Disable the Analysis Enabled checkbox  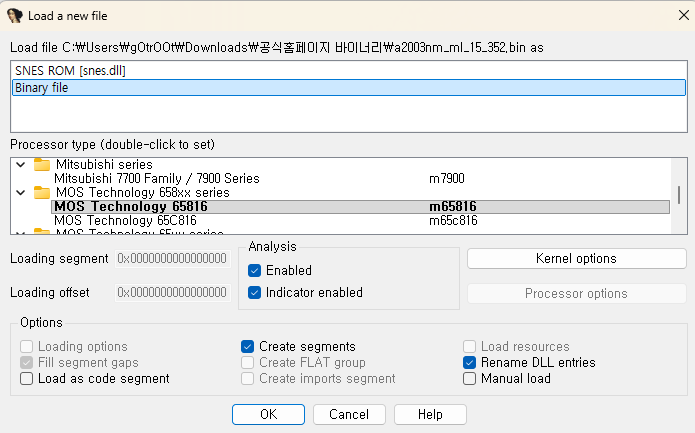(x=254, y=270)
